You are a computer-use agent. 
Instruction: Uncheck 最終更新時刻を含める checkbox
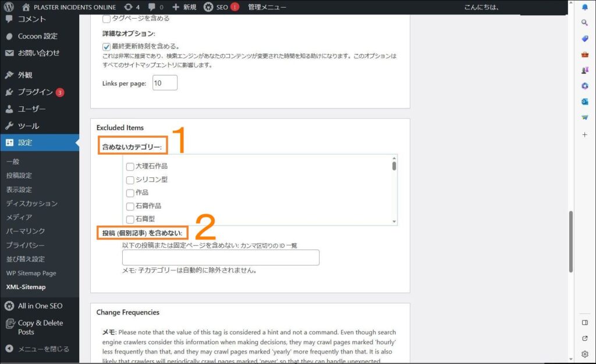point(107,47)
